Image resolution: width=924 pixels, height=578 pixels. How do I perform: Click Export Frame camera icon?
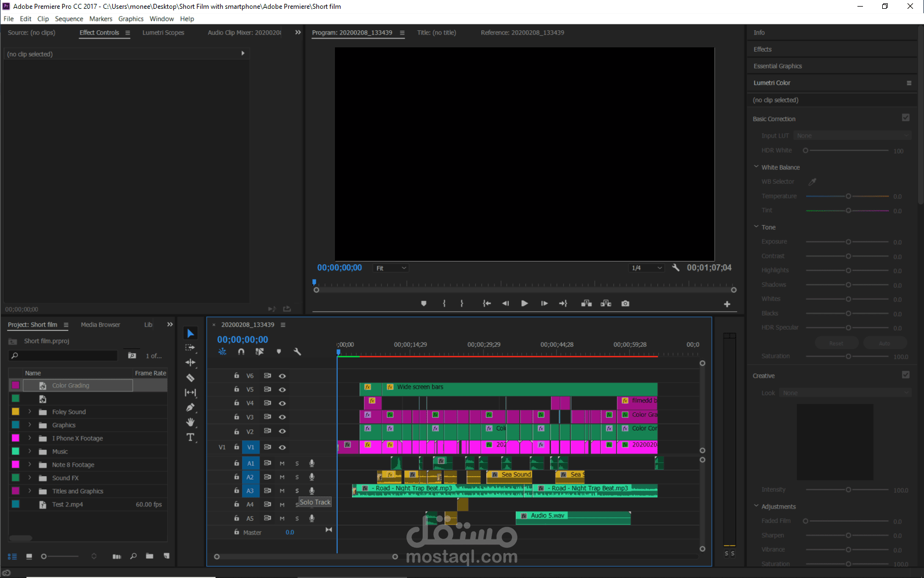pos(625,303)
